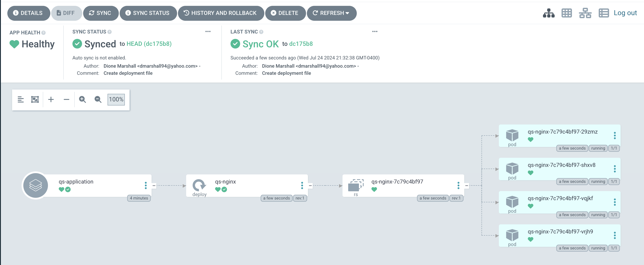The image size is (644, 265).
Task: Click the SYNC STATUS help icon
Action: click(x=109, y=32)
